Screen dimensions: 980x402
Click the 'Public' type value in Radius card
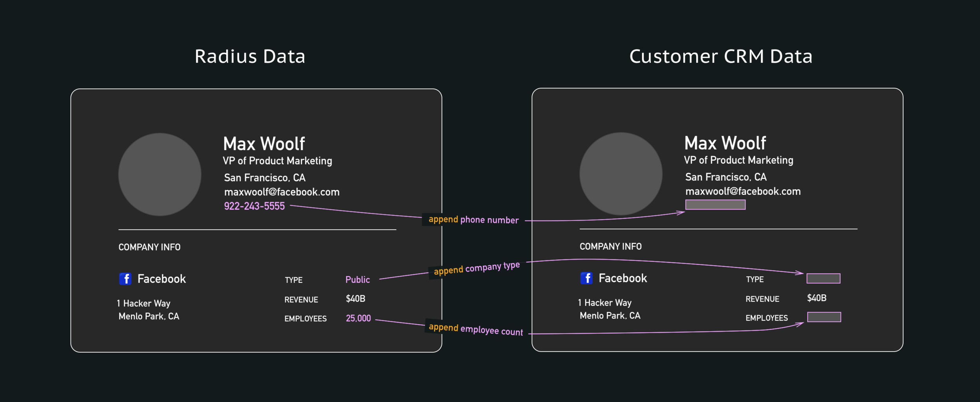pos(358,279)
